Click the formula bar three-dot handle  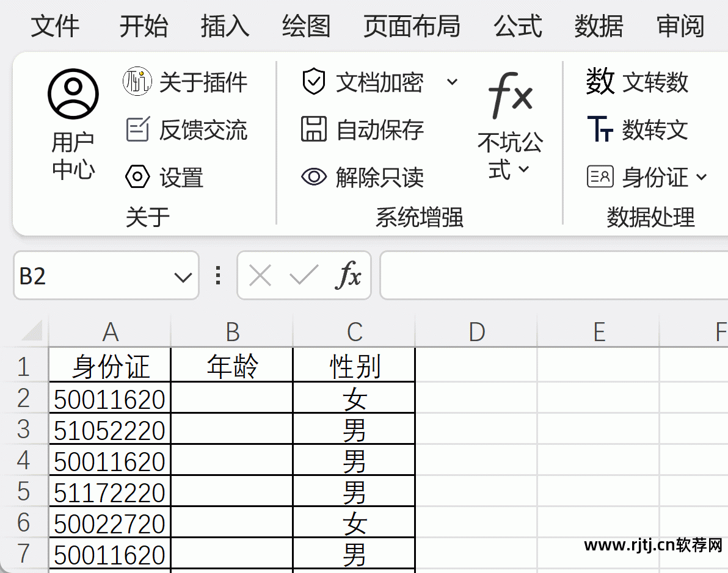[x=218, y=275]
